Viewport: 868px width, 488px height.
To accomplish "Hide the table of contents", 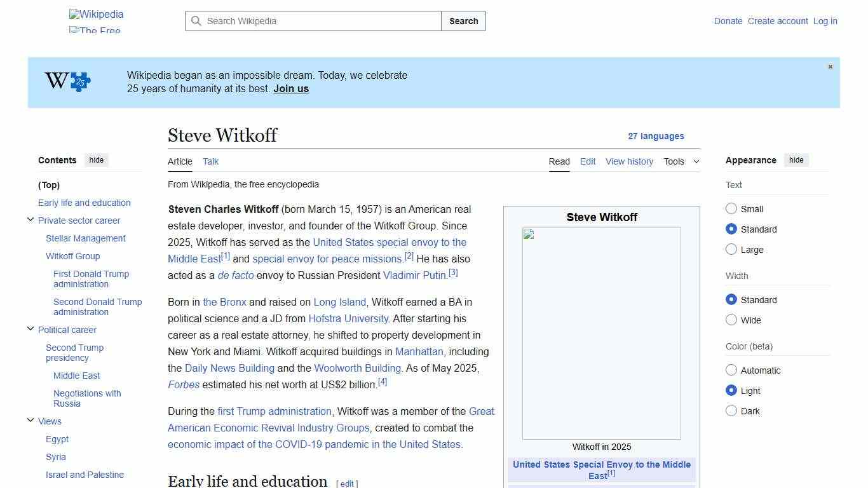I will [96, 160].
